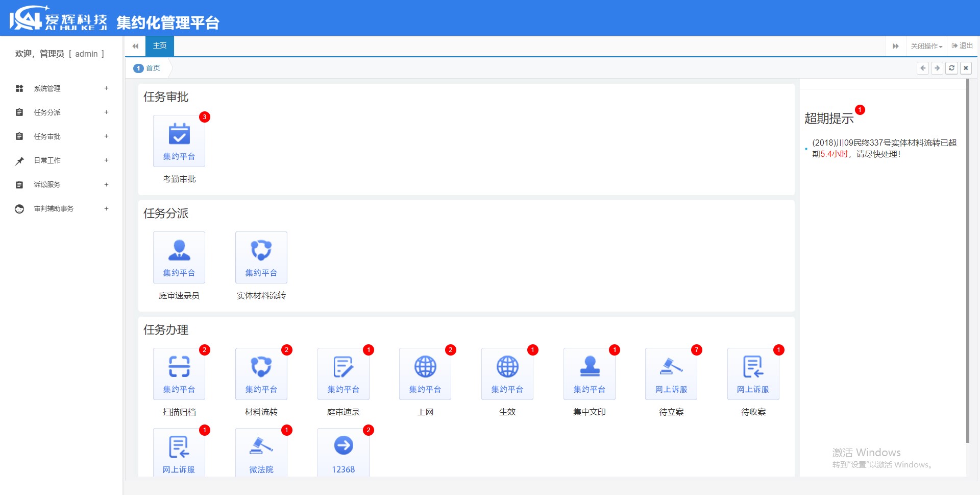Open the 庭审速录员 task assignment icon
This screenshot has height=495, width=980.
[x=179, y=257]
